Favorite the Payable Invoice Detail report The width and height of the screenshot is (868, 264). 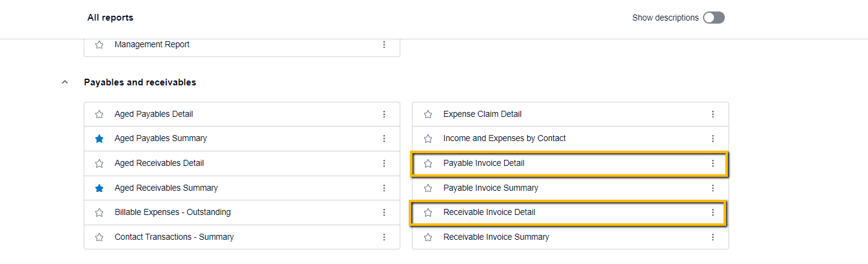[428, 163]
